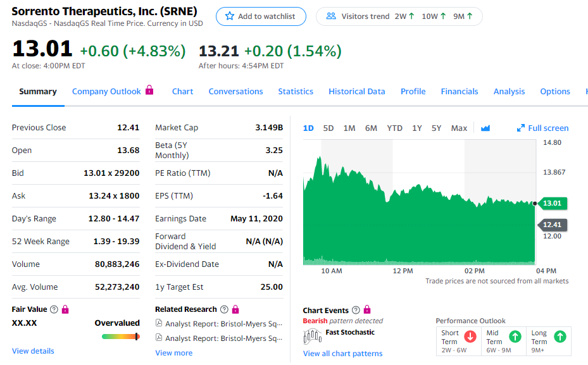Click the Day's Range 12.80 - 14.47
The width and height of the screenshot is (588, 365).
114,218
